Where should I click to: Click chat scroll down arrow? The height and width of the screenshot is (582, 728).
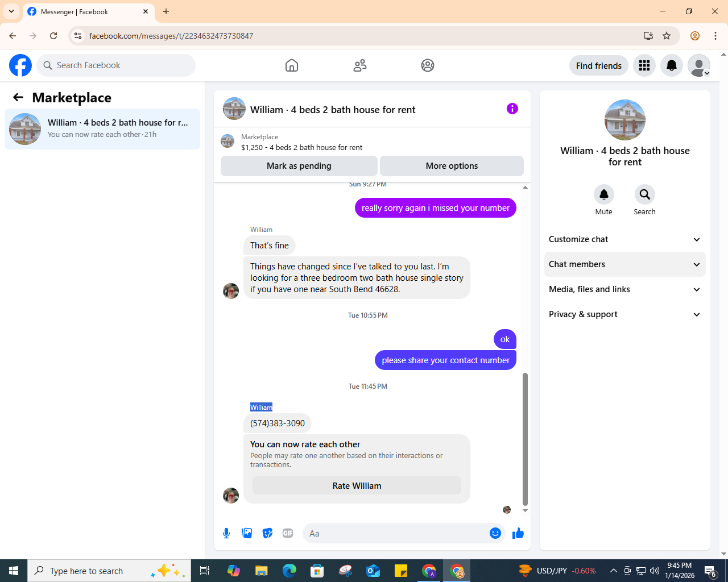pyautogui.click(x=525, y=510)
